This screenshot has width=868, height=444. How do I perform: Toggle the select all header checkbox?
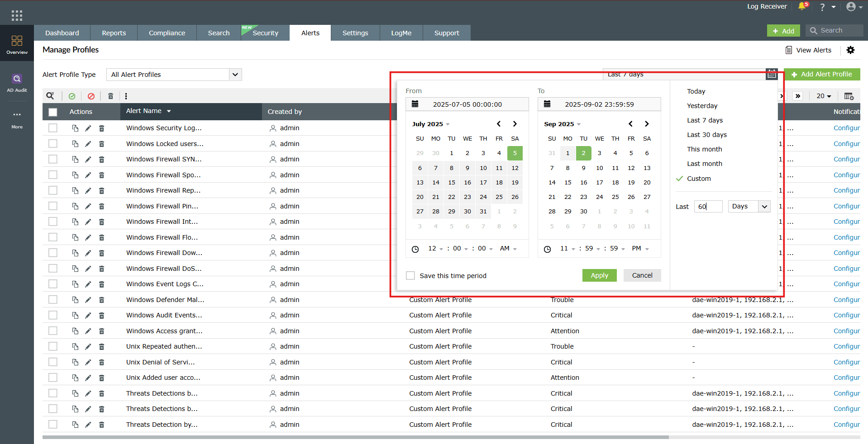(x=53, y=112)
